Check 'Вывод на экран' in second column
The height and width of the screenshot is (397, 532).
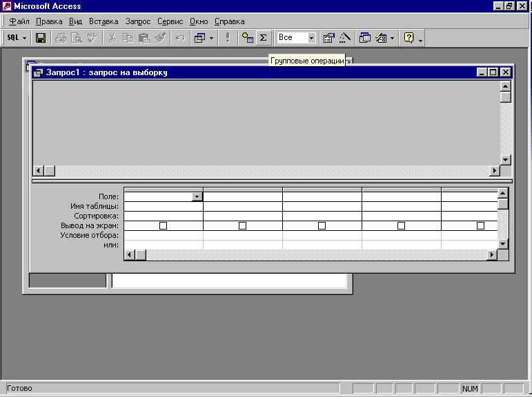click(243, 225)
